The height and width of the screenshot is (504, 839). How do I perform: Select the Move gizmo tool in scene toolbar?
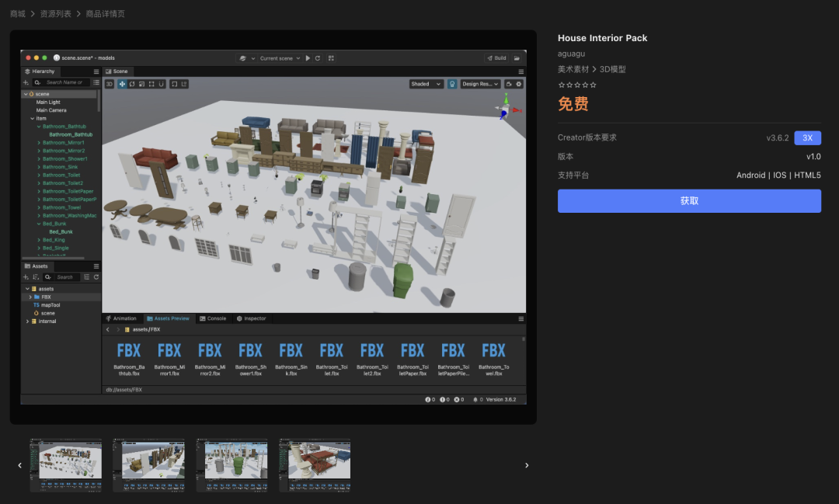(x=122, y=84)
